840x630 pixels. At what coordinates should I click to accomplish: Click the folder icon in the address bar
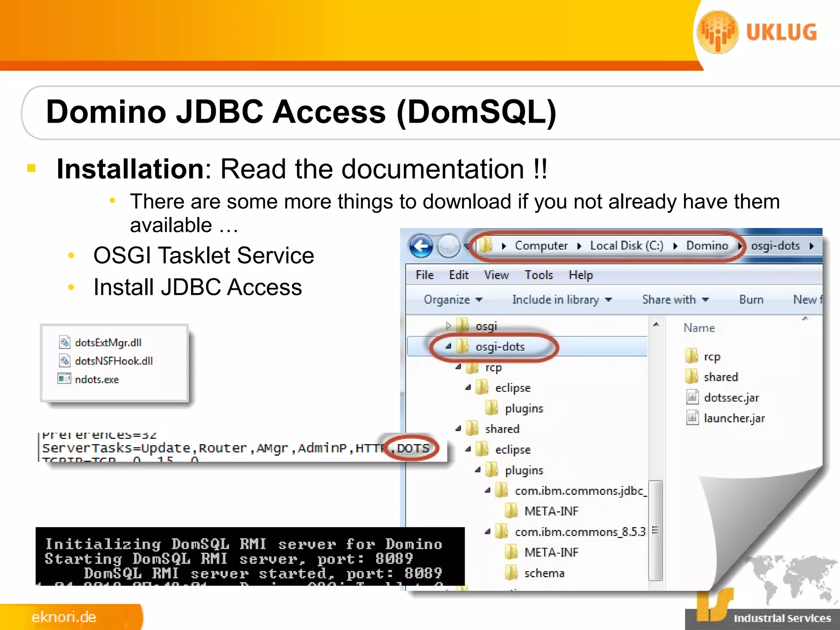click(x=485, y=245)
